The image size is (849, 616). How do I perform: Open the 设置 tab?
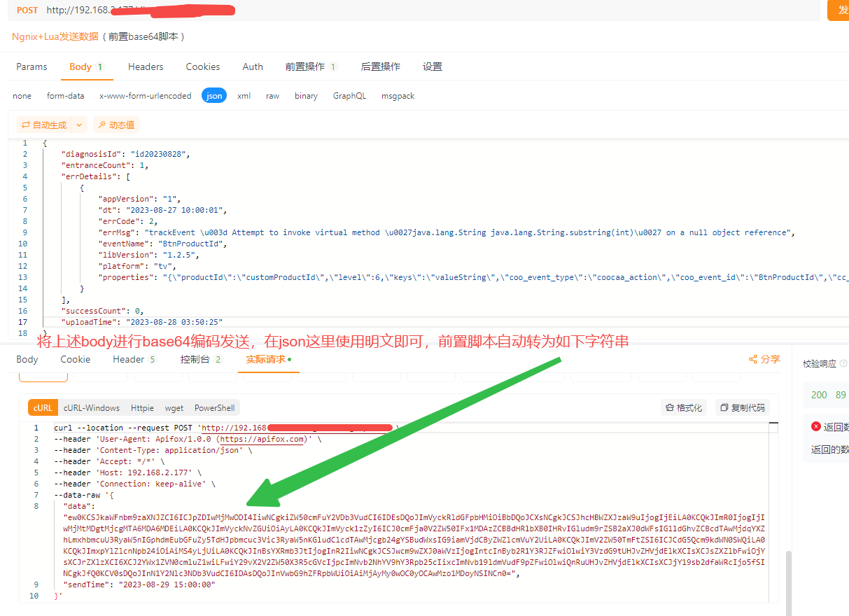(433, 66)
